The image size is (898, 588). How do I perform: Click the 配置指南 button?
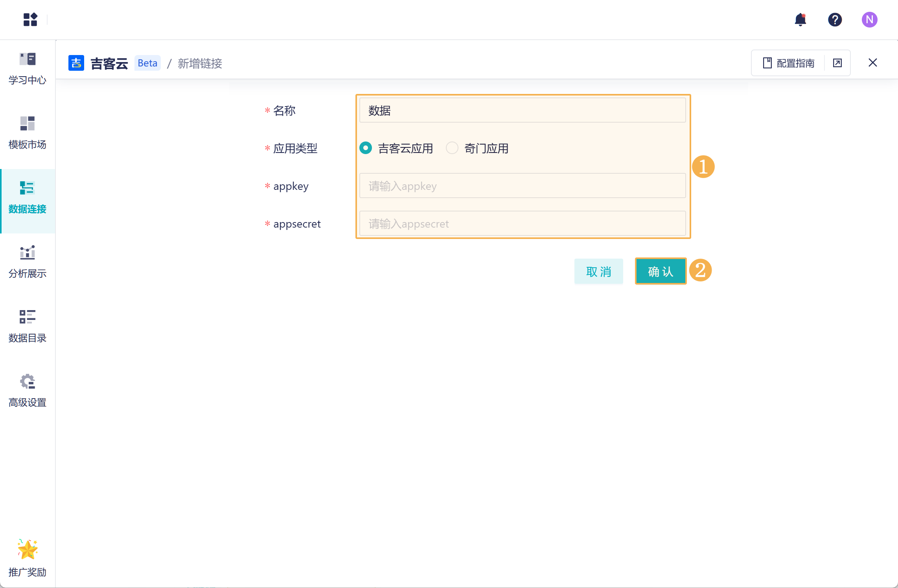pos(788,63)
